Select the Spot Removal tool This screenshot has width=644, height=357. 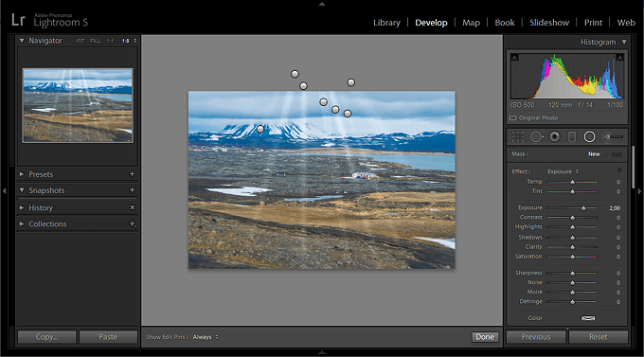[536, 136]
